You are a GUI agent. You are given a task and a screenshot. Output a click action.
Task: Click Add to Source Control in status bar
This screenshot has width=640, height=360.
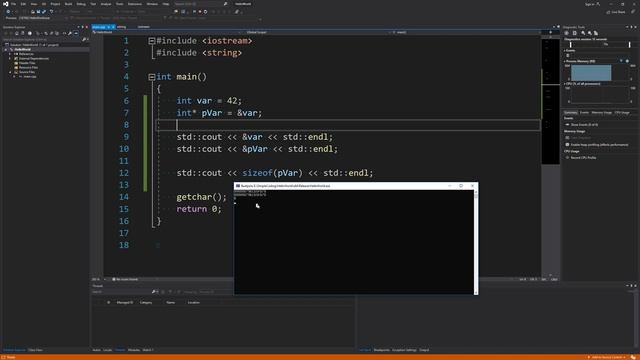[607, 357]
